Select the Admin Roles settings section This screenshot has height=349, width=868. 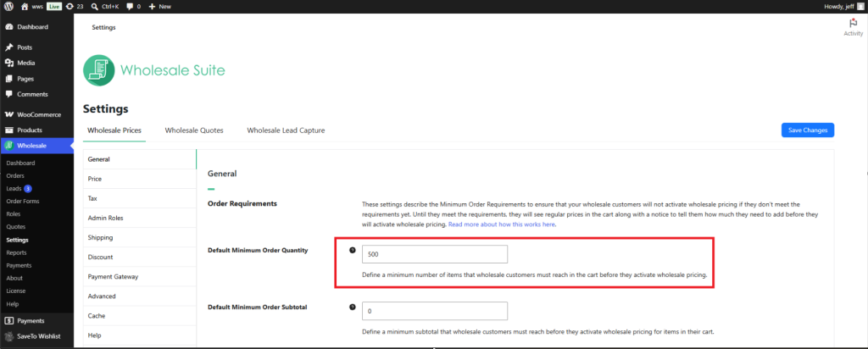pos(140,218)
